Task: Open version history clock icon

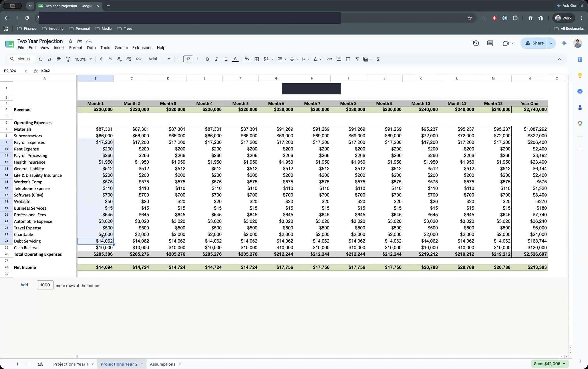Action: (x=476, y=43)
